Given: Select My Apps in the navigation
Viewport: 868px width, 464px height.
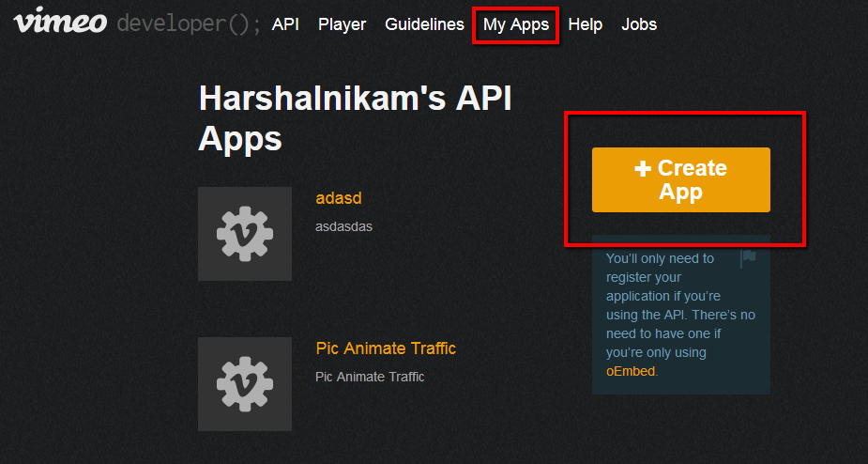Looking at the screenshot, I should click(x=516, y=24).
